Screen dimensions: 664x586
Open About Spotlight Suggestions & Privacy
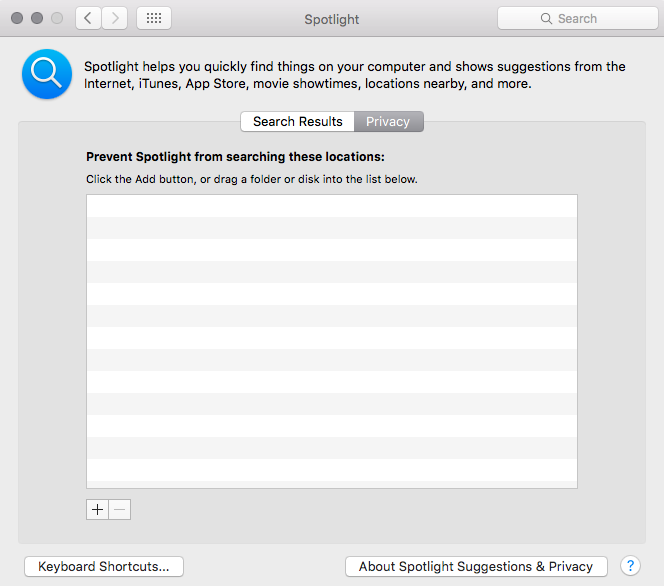(x=476, y=567)
